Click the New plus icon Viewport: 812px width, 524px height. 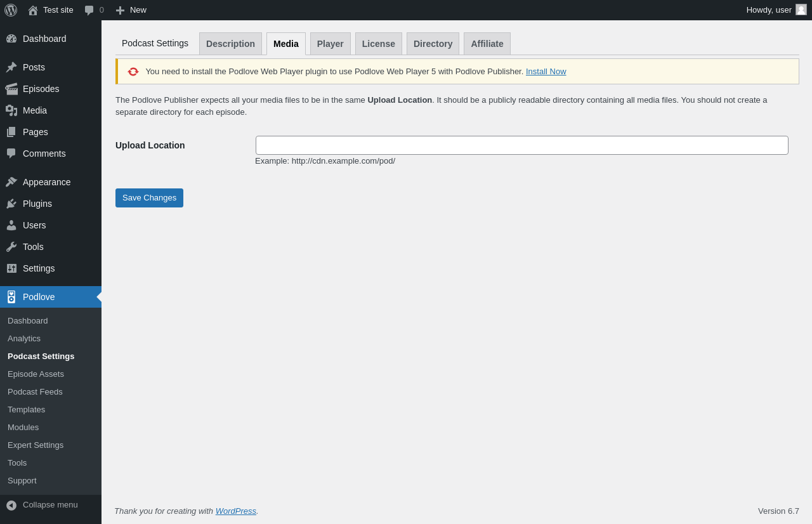pos(120,10)
